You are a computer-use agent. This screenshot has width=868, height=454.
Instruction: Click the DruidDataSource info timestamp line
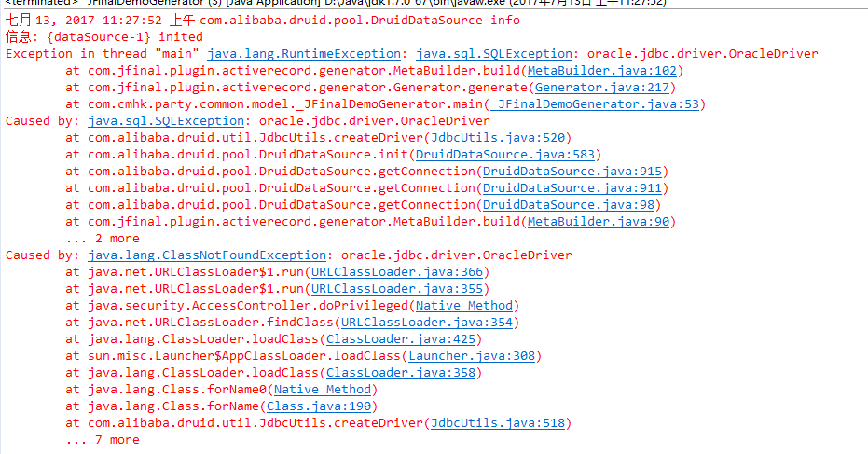pos(262,21)
